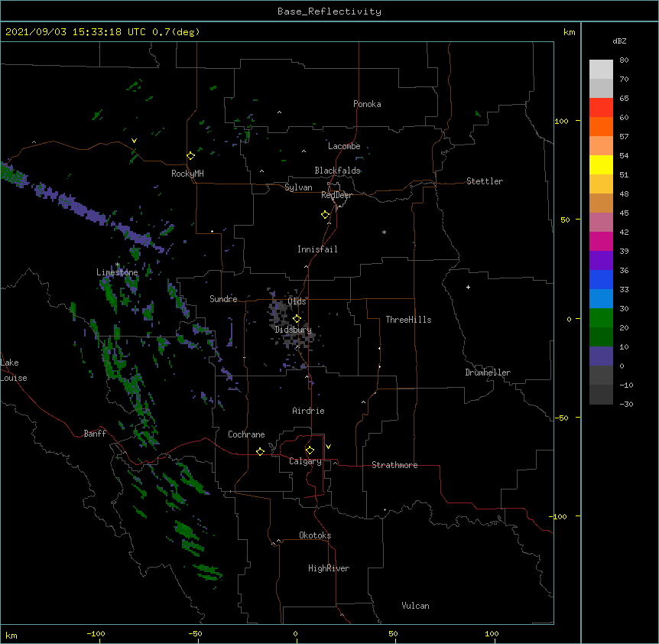
Task: Click the yellow diamond marker above Calgary
Action: tap(310, 450)
